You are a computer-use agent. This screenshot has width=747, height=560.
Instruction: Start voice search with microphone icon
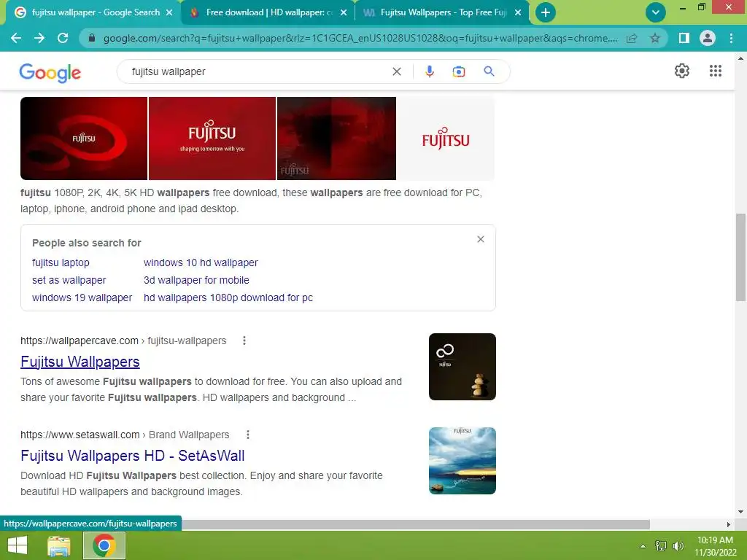[429, 71]
